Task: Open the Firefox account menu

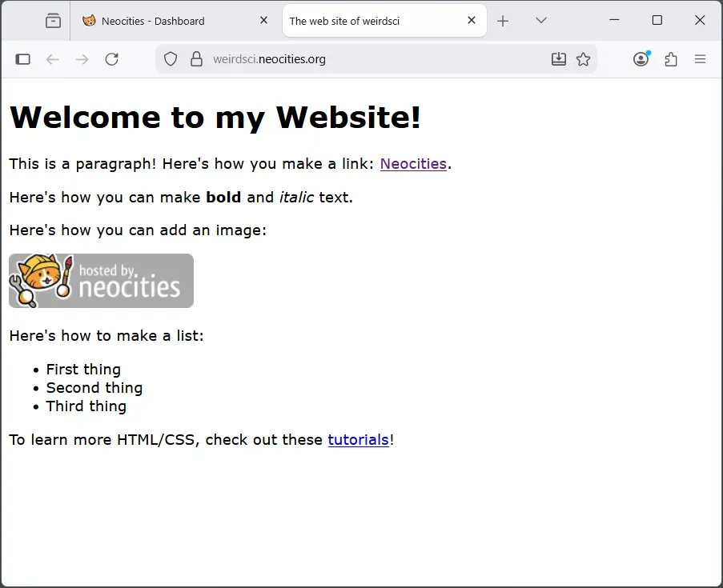Action: click(641, 58)
